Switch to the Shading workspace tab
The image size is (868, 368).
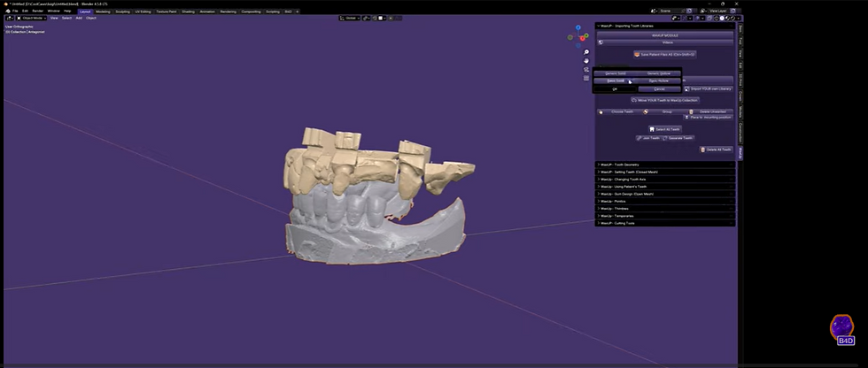coord(188,11)
